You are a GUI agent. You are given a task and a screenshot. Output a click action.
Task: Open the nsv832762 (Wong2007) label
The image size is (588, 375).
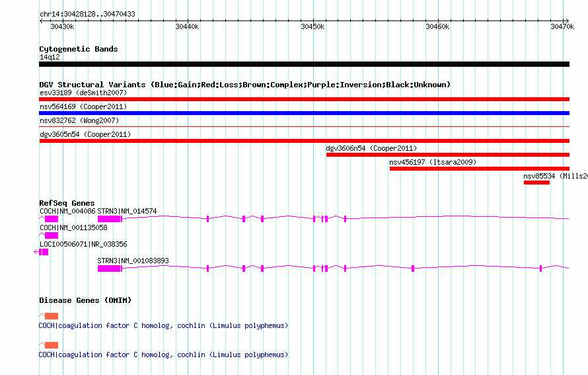[x=79, y=120]
